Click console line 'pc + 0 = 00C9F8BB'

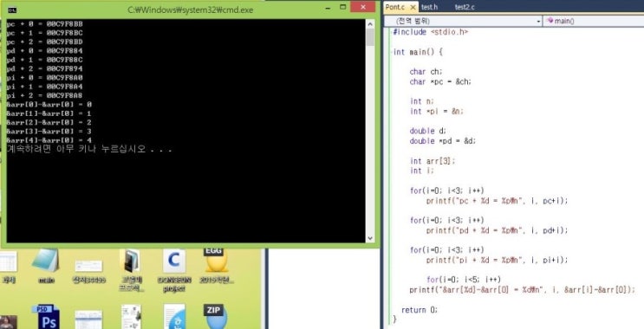pyautogui.click(x=44, y=23)
